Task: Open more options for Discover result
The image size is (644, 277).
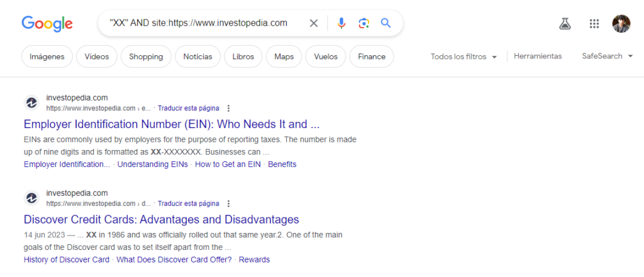Action: coord(229,204)
